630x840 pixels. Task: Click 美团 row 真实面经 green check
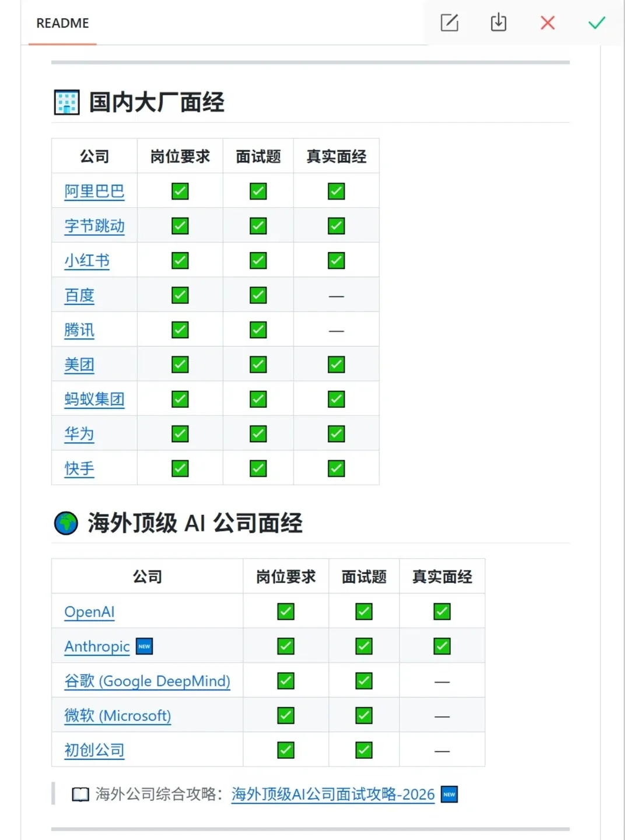[x=337, y=365]
